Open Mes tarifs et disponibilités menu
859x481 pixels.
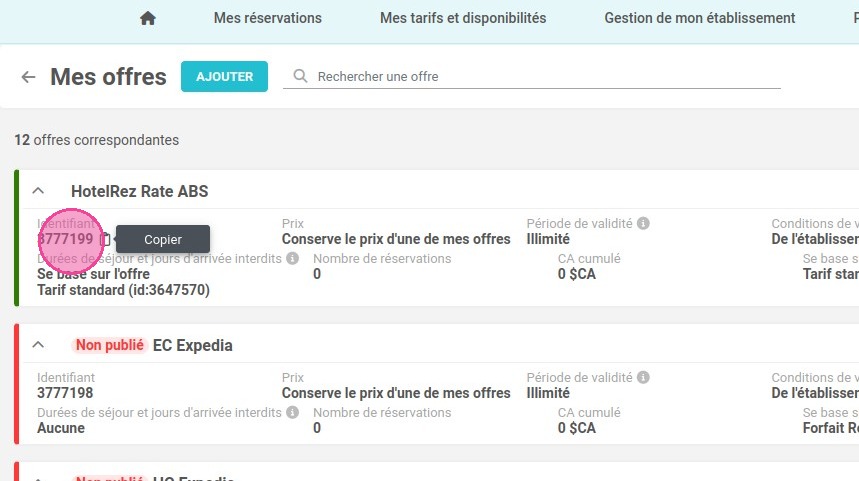click(463, 18)
